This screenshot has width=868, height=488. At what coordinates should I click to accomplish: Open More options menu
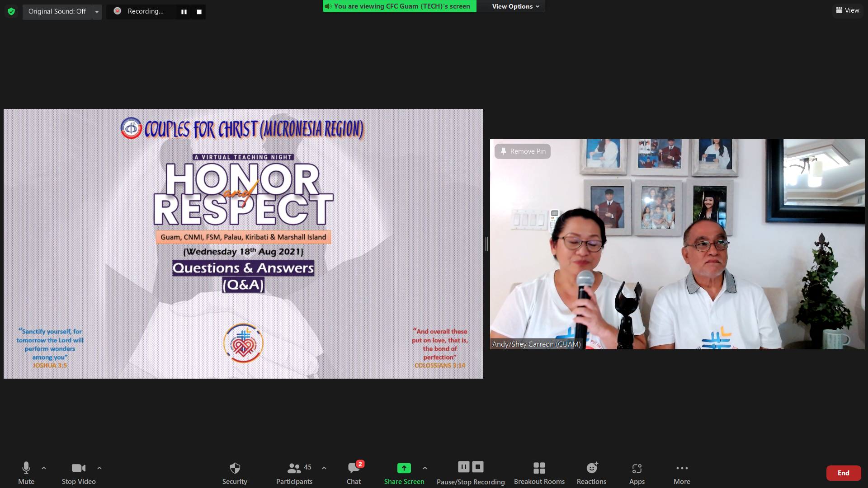tap(682, 473)
